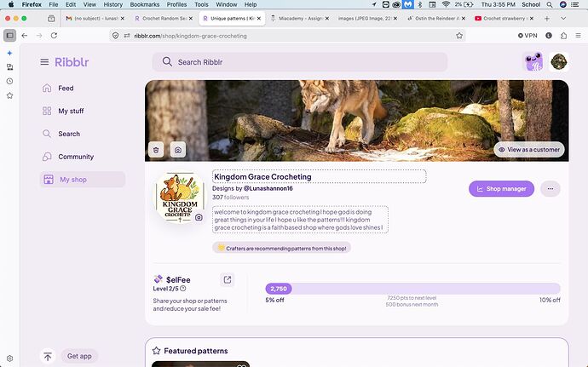The width and height of the screenshot is (588, 367).
Task: Open macOS Spotlight search
Action: click(550, 4)
